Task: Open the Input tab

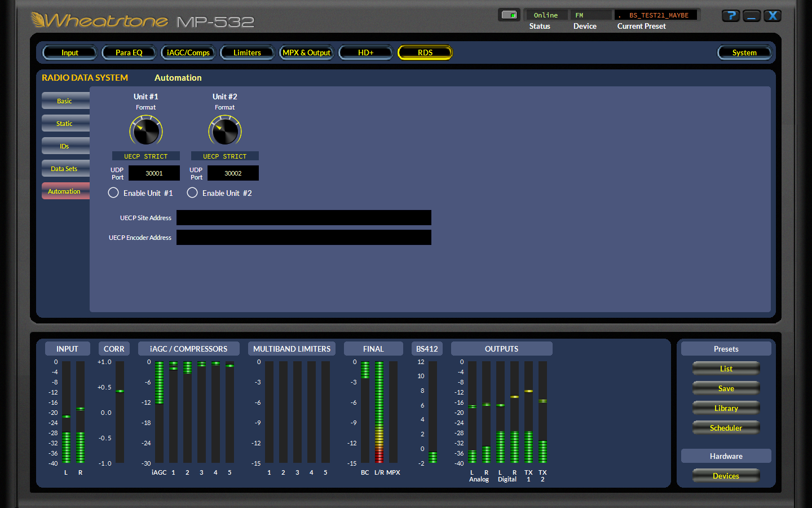Action: pos(70,52)
